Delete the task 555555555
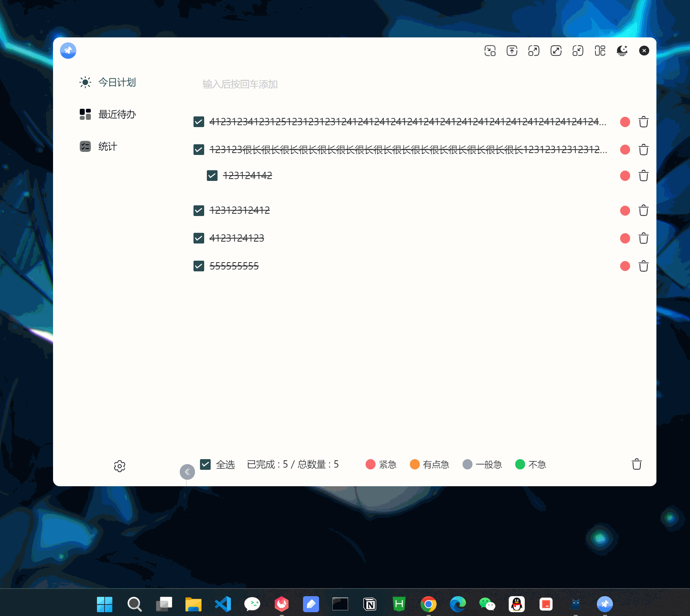This screenshot has height=616, width=690. point(643,266)
